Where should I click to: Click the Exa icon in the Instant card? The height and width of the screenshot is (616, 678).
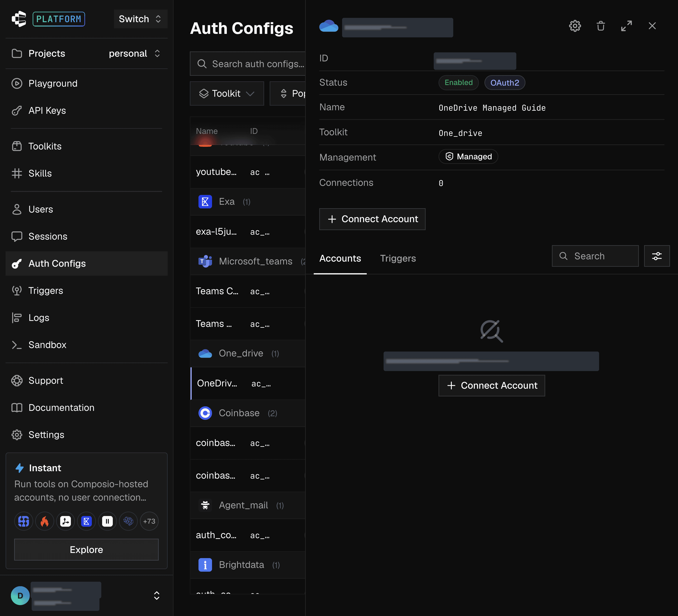[86, 521]
